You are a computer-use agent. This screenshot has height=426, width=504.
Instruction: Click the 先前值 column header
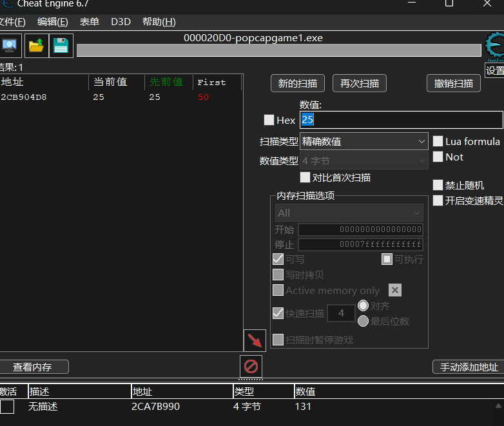pos(169,82)
